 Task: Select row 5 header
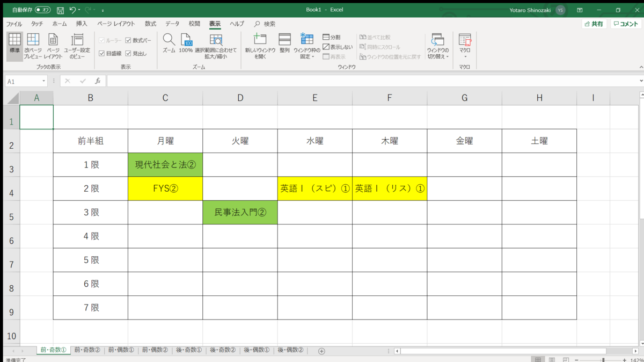pyautogui.click(x=12, y=213)
